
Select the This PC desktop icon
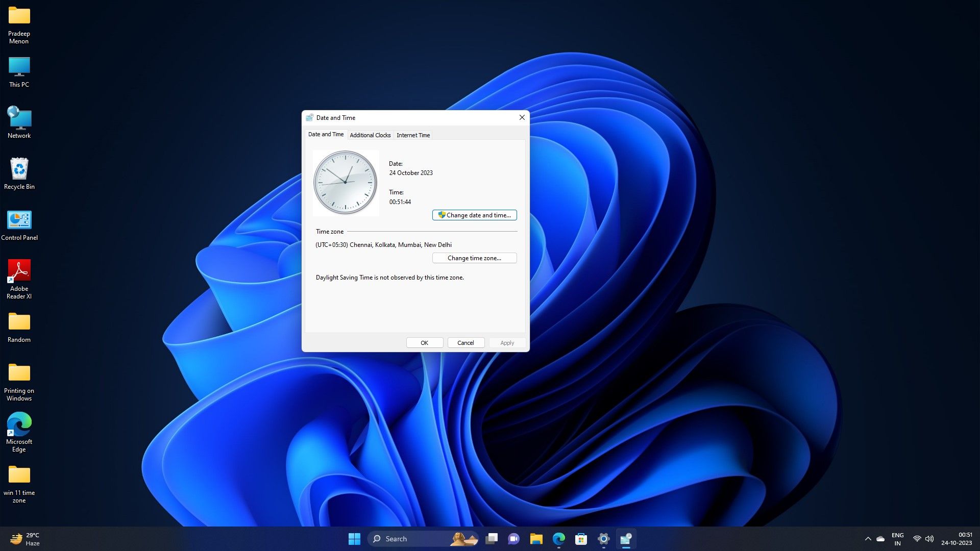click(19, 72)
